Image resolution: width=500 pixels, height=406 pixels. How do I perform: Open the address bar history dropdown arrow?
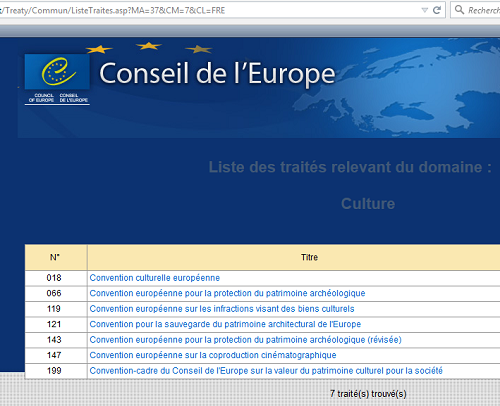tap(425, 10)
